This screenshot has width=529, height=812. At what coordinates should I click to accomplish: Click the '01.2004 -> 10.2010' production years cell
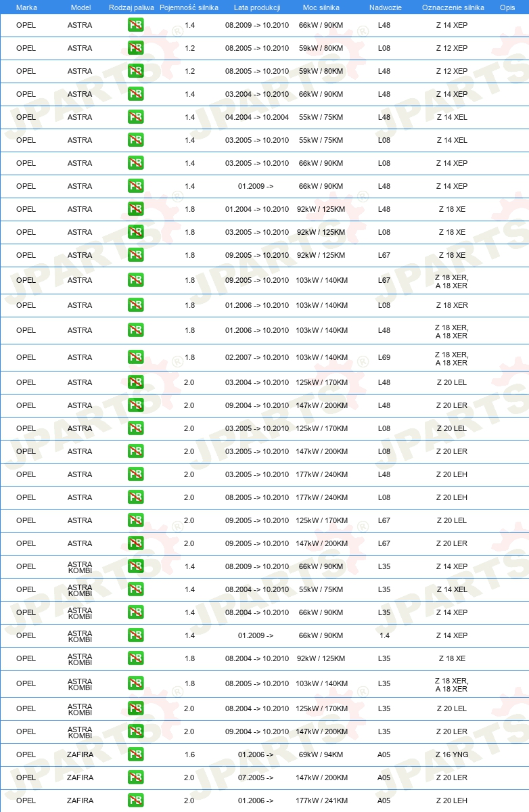click(257, 209)
